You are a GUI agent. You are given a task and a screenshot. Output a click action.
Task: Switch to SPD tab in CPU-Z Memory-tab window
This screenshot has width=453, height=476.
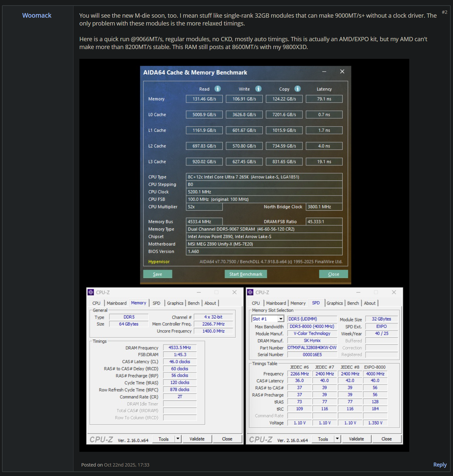tap(156, 303)
